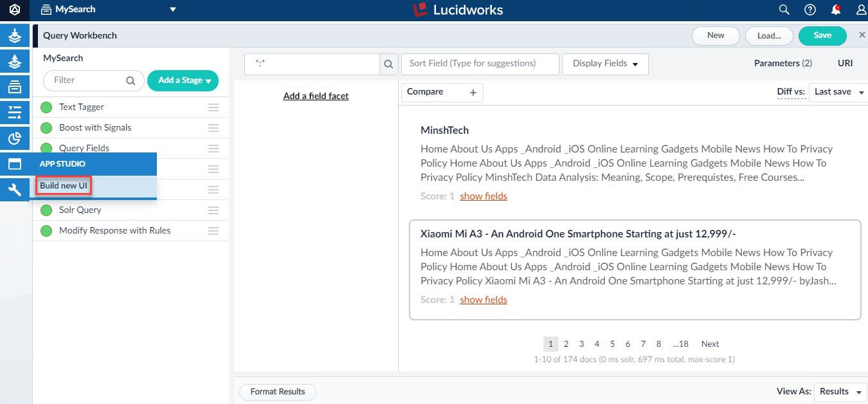Open the Querying sidebar icon

[x=15, y=62]
